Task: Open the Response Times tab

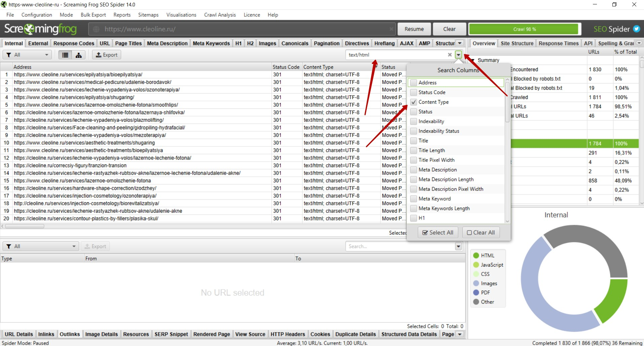Action: [x=559, y=43]
